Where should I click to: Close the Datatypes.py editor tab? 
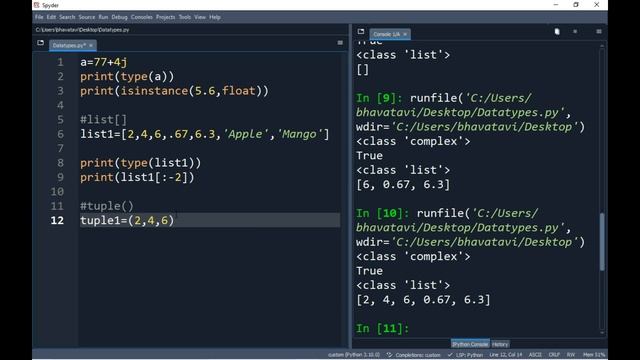pyautogui.click(x=91, y=45)
